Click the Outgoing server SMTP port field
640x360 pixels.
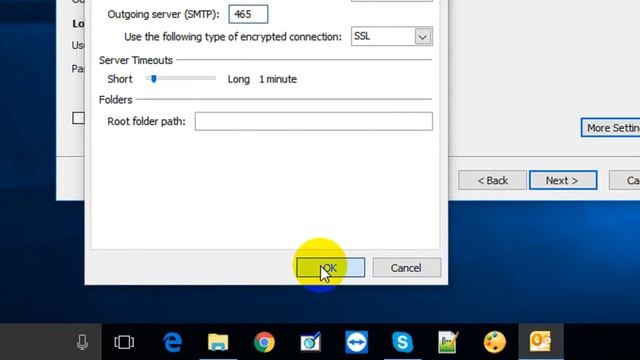pos(248,14)
